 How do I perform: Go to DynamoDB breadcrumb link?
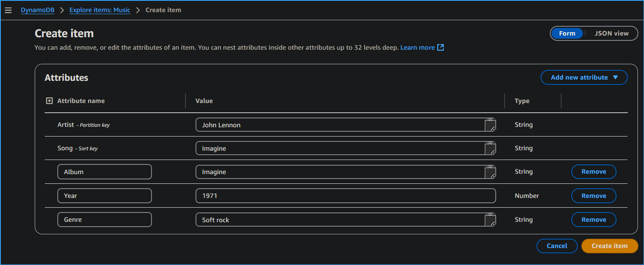(x=38, y=10)
